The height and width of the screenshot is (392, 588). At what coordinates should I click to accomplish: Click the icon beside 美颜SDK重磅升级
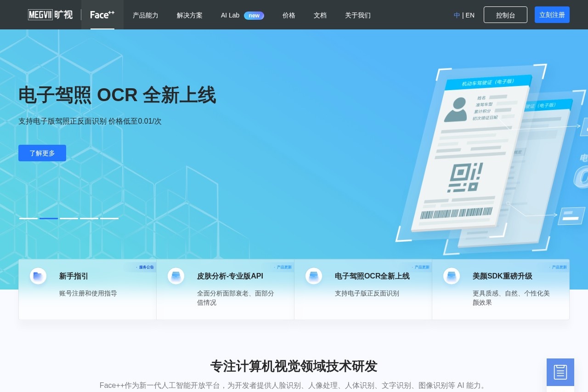(452, 276)
